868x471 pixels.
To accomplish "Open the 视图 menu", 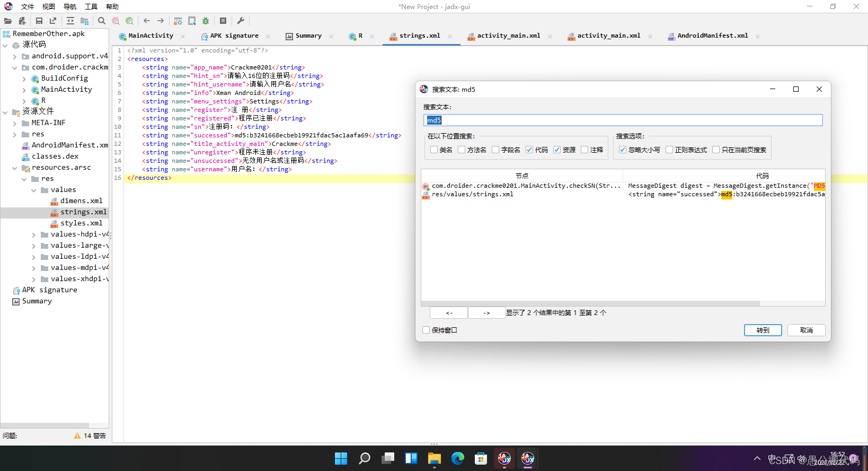I will (49, 6).
